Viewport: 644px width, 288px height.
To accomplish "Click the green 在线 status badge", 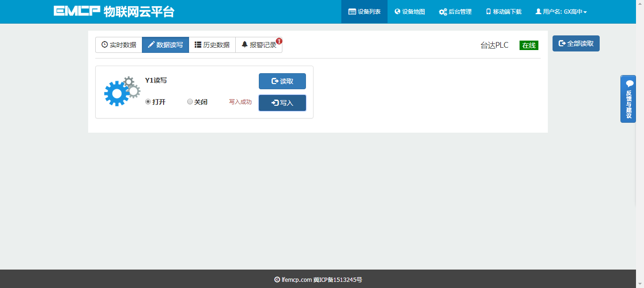I will point(529,45).
